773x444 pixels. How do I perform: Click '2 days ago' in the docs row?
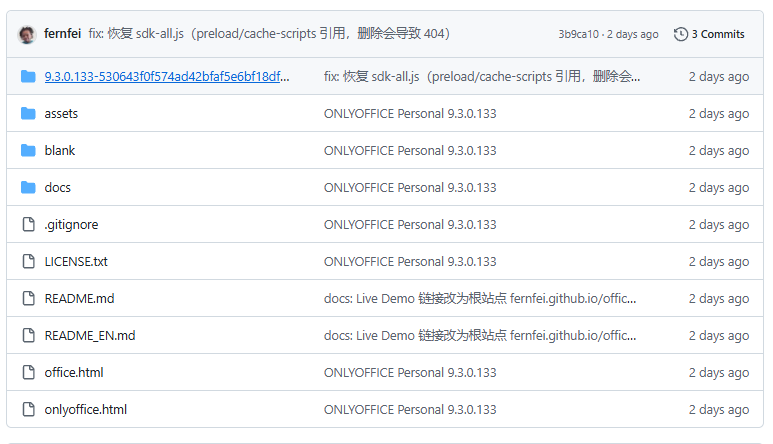pos(719,187)
